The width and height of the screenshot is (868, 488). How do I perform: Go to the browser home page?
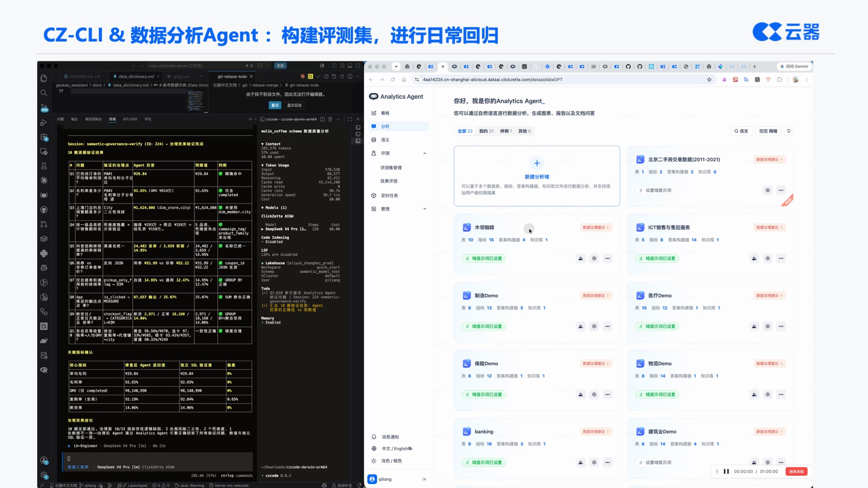(x=404, y=80)
